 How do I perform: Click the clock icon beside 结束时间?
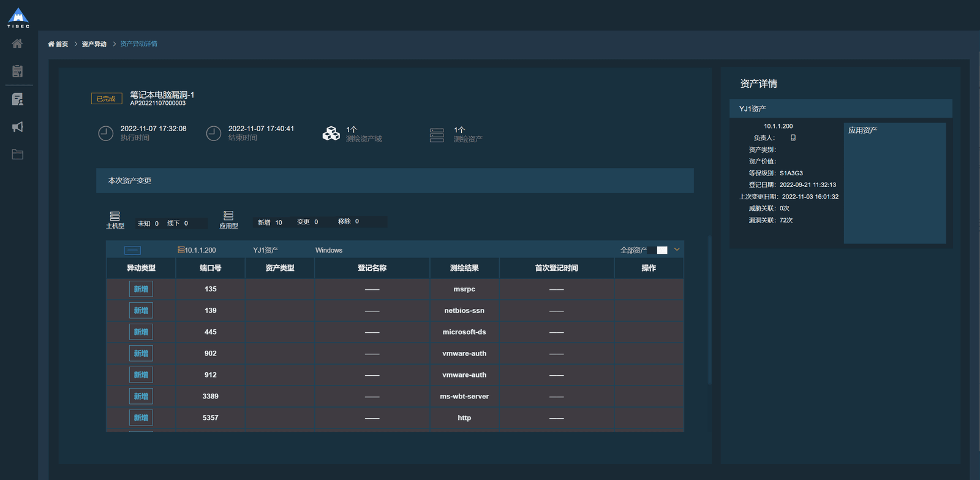pos(214,133)
